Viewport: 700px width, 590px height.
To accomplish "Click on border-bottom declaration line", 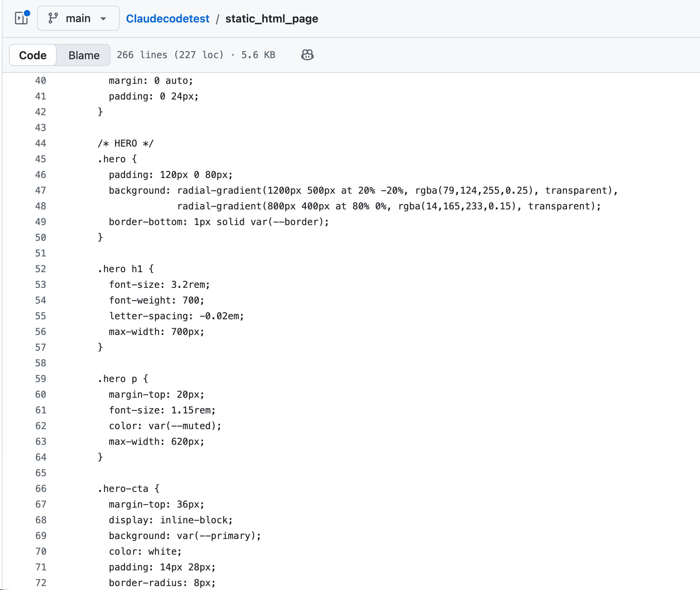I will click(218, 222).
